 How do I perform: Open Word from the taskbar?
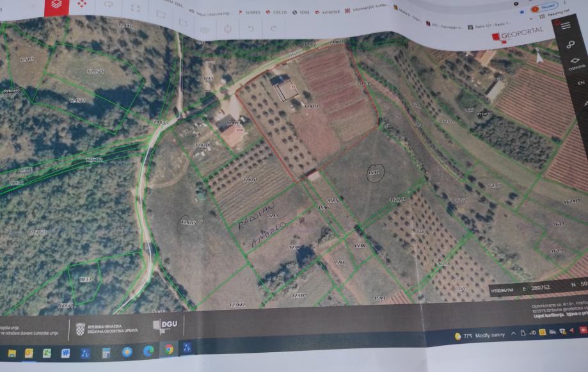(65, 353)
